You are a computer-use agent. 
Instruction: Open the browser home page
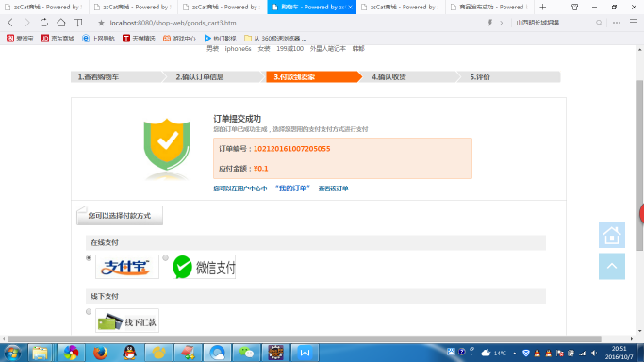(x=60, y=23)
